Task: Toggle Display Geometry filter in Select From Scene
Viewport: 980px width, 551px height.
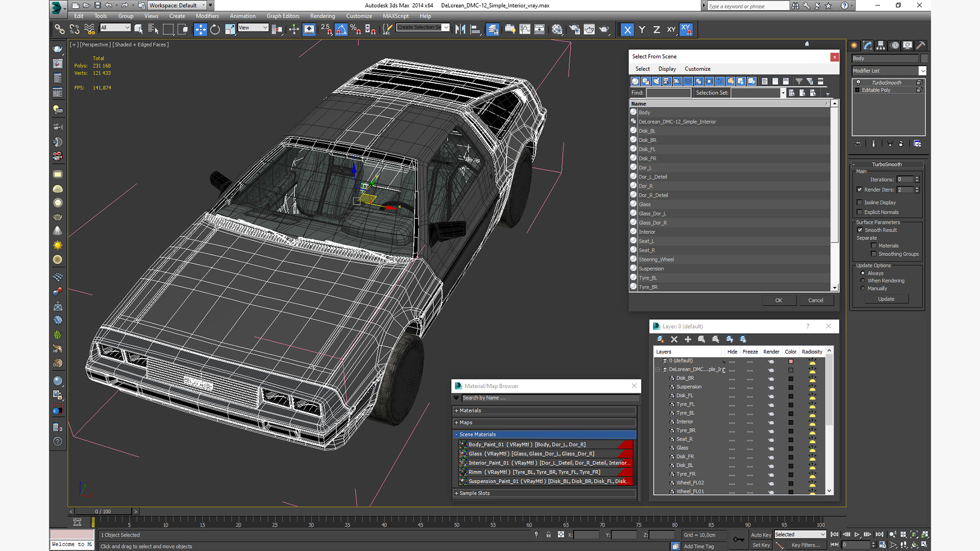Action: [635, 82]
